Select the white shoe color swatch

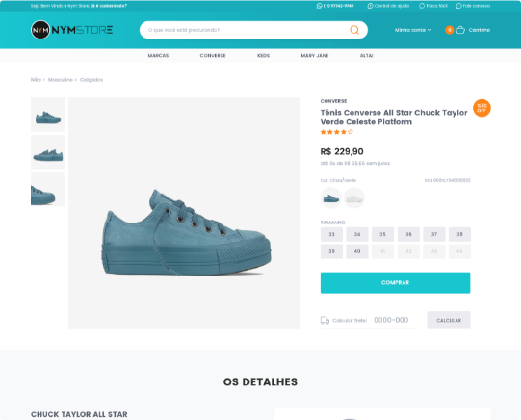click(x=353, y=198)
